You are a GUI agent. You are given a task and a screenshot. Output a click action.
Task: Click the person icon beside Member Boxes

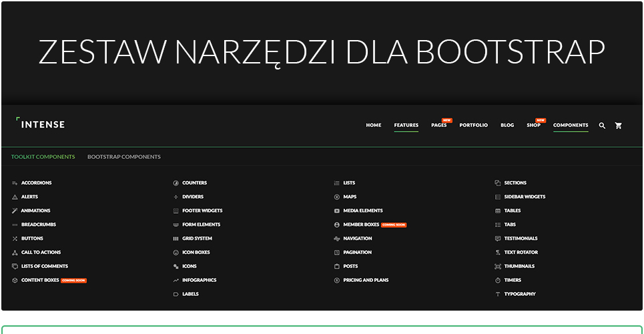coord(337,225)
